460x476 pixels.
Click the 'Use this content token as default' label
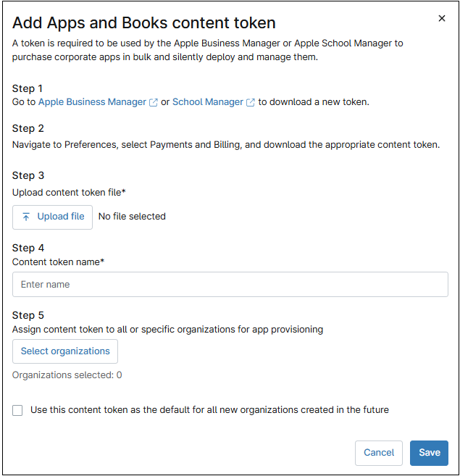[209, 410]
